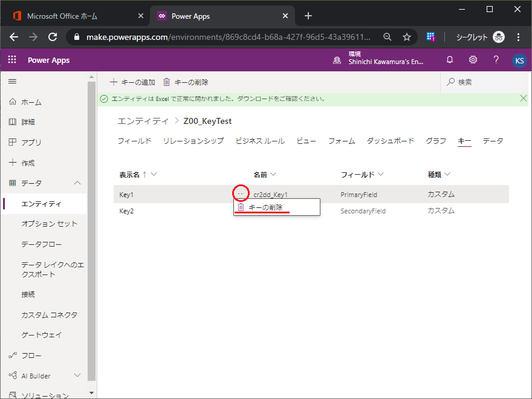
Task: Click the エンティティ breadcrumb link
Action: pos(143,121)
